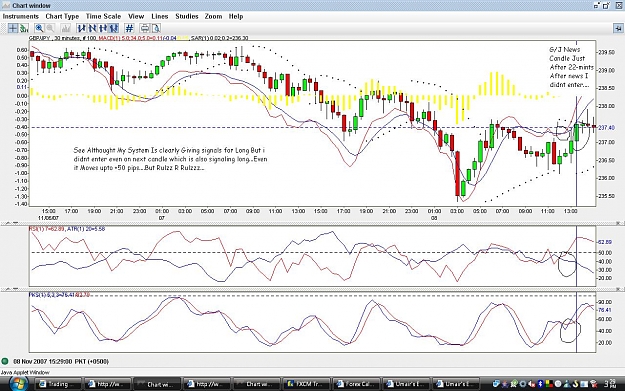
Task: Click the pin icon at toolbar right
Action: coord(618,28)
